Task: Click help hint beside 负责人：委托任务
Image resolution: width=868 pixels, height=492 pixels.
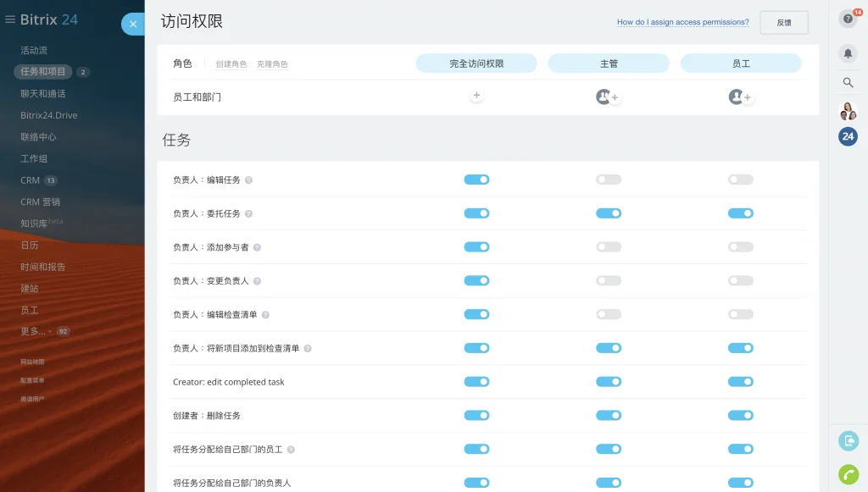Action: point(248,214)
